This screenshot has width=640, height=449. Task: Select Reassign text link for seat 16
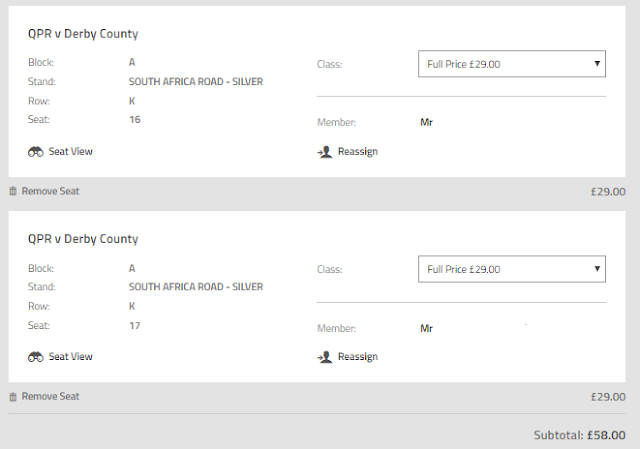pos(357,152)
